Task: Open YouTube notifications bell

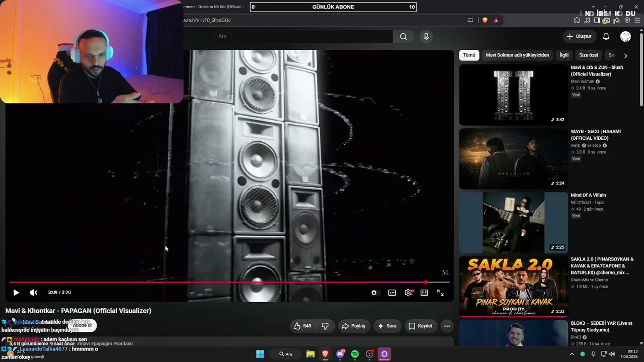Action: 606,36
